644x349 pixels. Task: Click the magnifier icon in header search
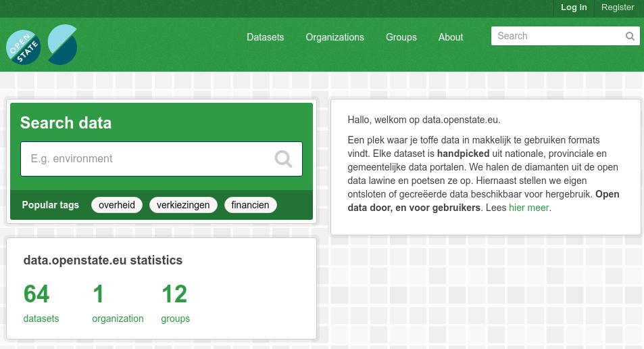[630, 37]
